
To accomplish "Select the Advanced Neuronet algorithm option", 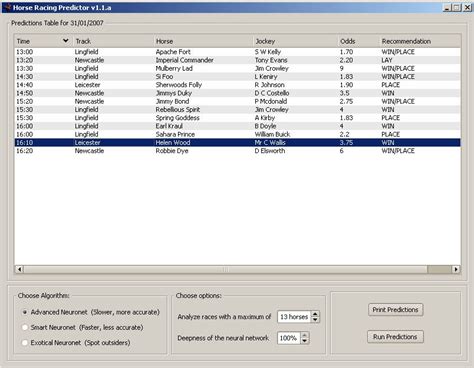I will [25, 312].
